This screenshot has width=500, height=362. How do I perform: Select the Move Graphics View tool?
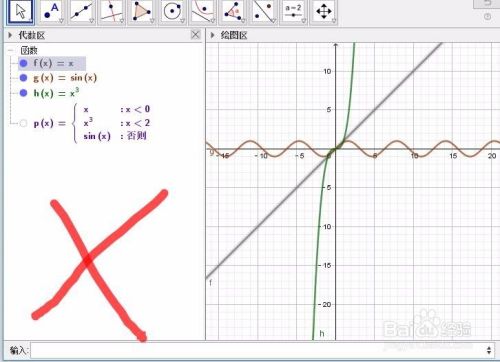324,11
